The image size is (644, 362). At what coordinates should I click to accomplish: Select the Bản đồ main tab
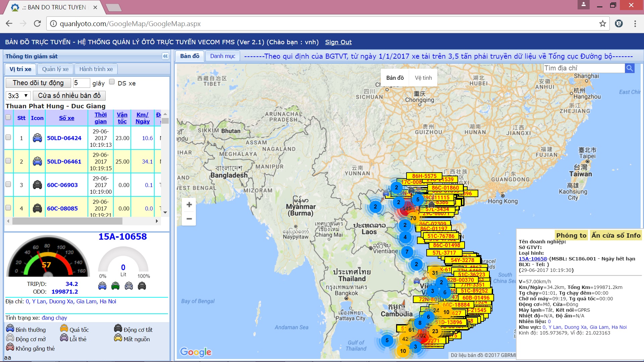(190, 56)
